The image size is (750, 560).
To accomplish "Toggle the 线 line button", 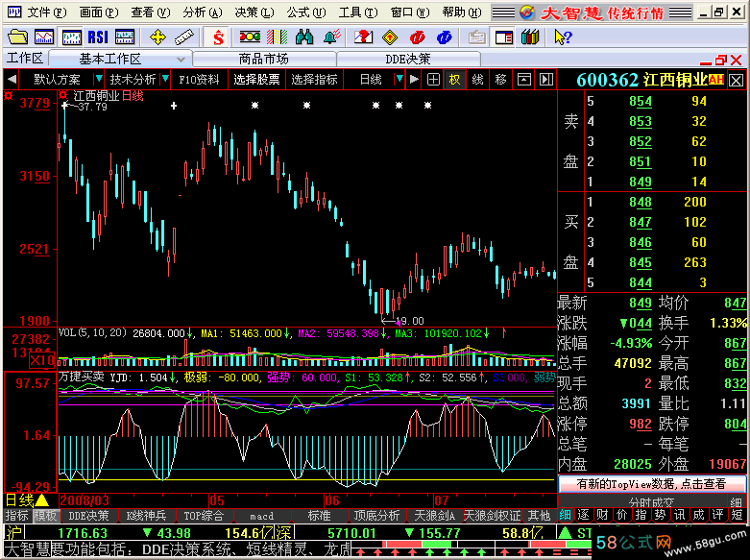I will pyautogui.click(x=477, y=80).
